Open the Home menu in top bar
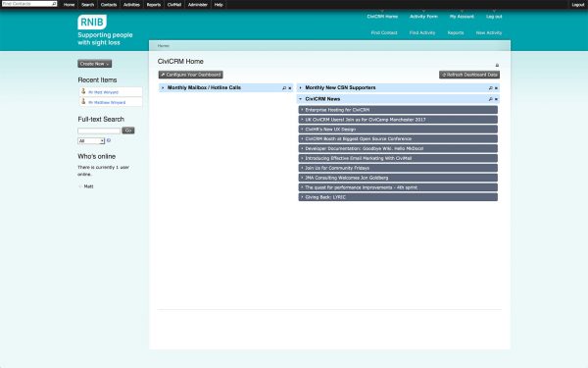The width and height of the screenshot is (588, 368). pyautogui.click(x=69, y=5)
